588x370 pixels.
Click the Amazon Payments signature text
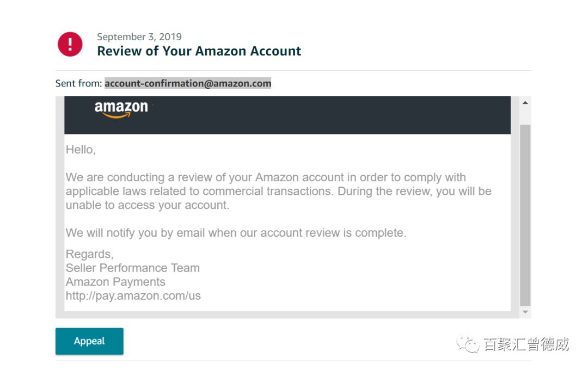point(115,282)
